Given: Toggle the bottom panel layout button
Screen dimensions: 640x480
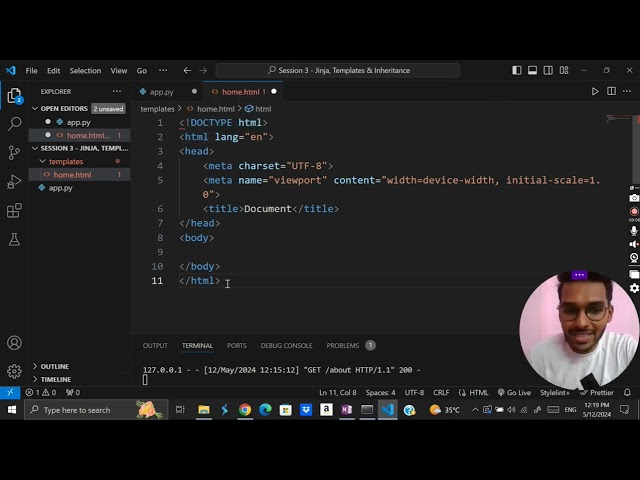Looking at the screenshot, I should (x=531, y=71).
